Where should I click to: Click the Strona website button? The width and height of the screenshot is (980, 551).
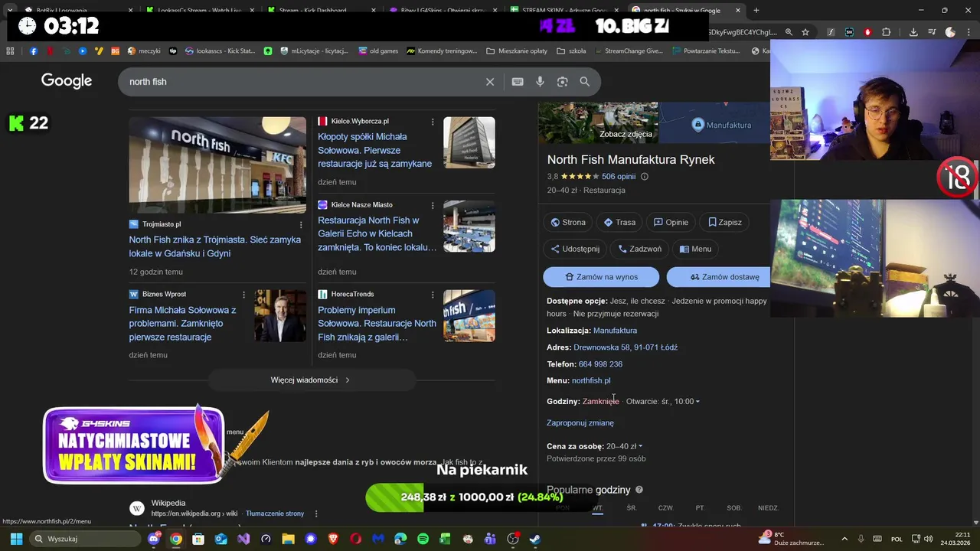pos(568,223)
